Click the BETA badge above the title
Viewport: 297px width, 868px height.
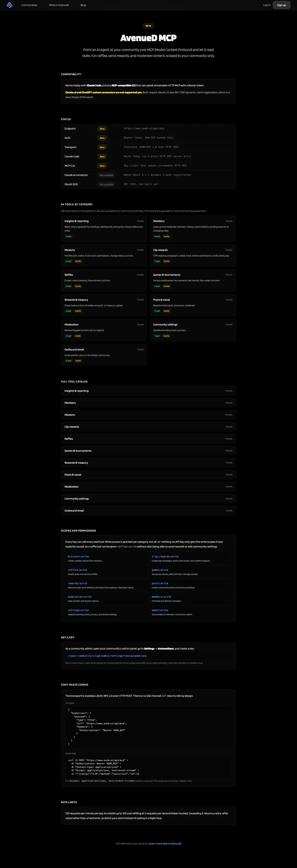click(148, 26)
